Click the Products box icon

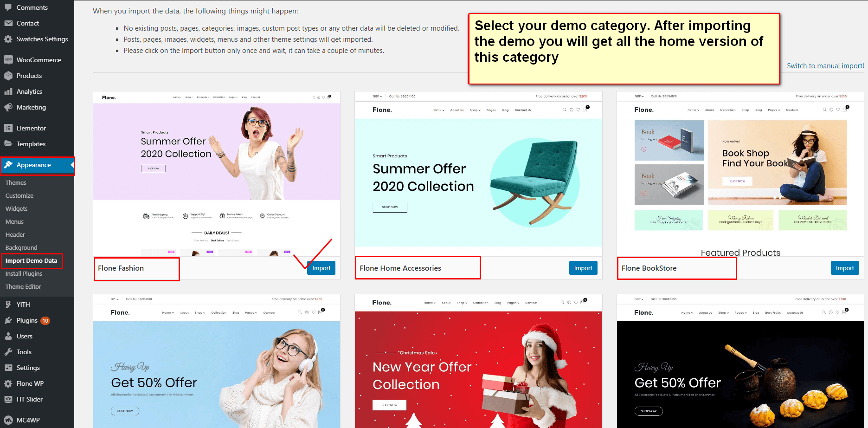tap(8, 76)
